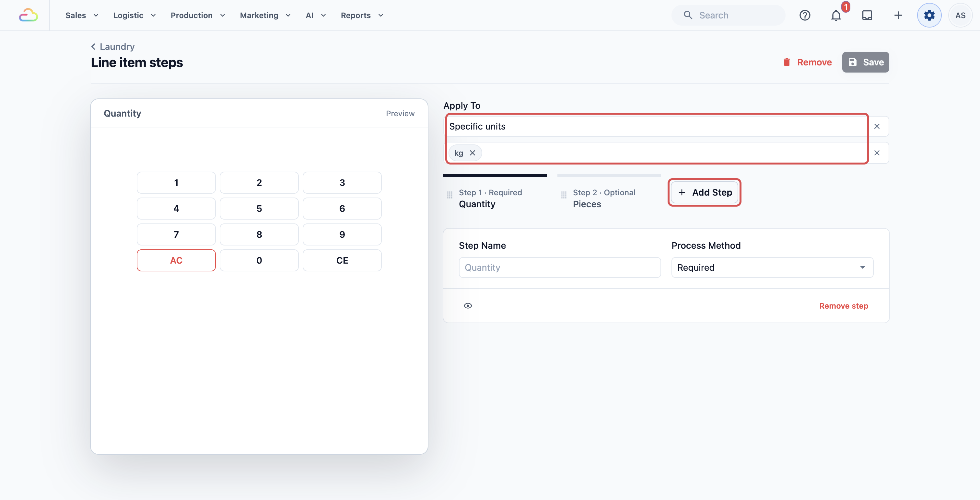Toggle the step visibility eye icon
This screenshot has height=500, width=980.
(468, 306)
